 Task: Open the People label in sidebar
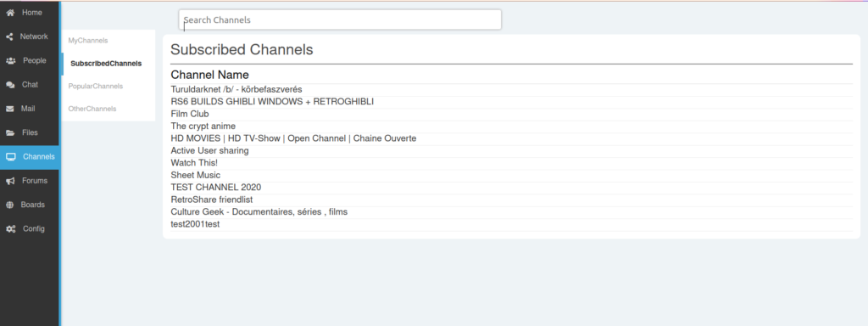point(34,60)
